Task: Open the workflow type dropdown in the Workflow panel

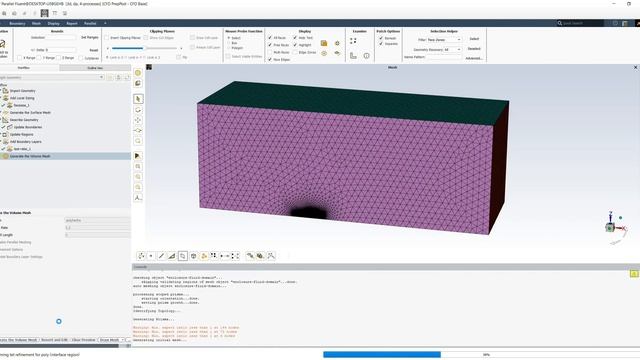Action: pyautogui.click(x=52, y=77)
